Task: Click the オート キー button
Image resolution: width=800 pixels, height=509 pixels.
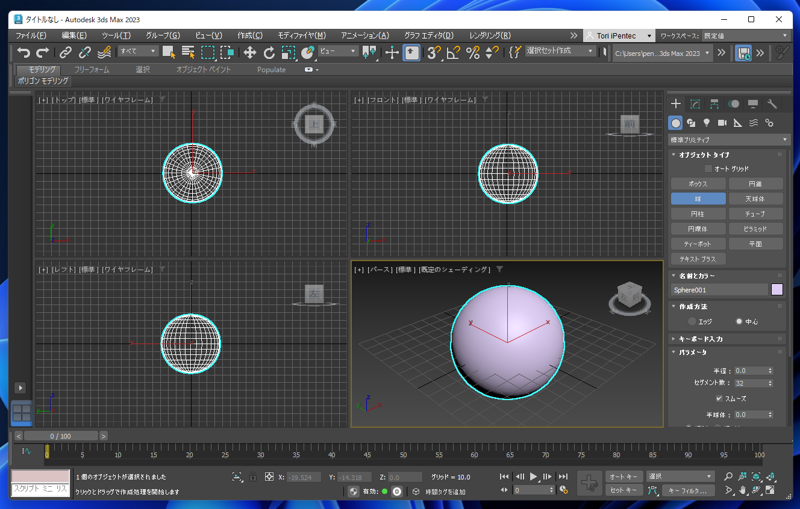Action: (623, 476)
